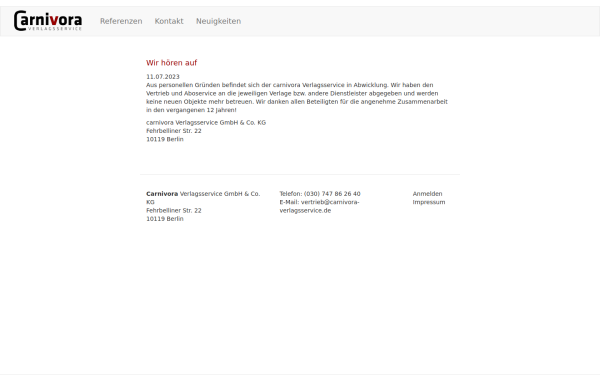Click 'Fehrbelliner Str. 22' in the article

click(174, 131)
